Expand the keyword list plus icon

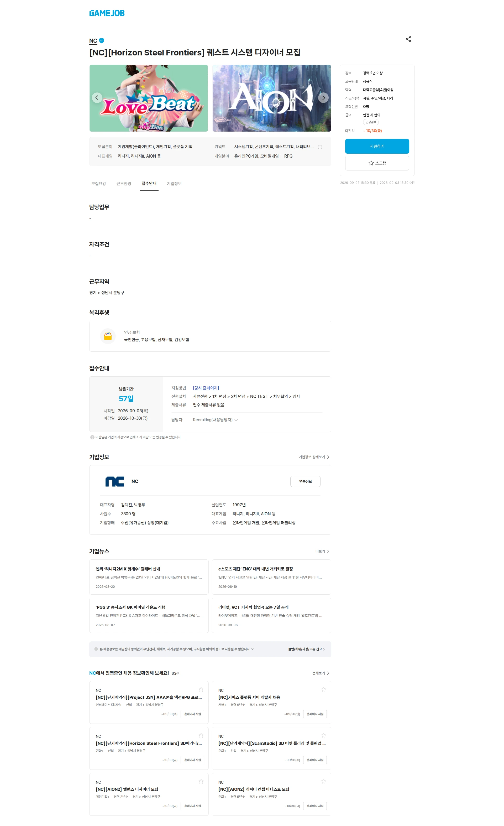click(320, 147)
